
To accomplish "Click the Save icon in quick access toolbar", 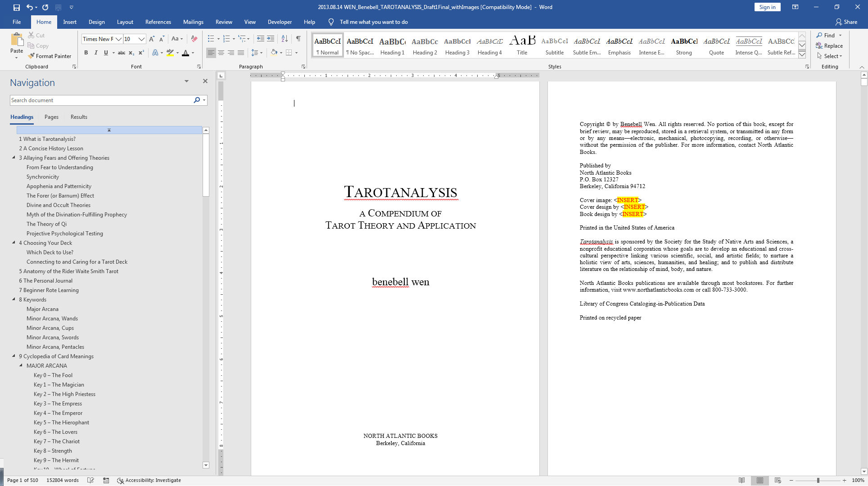I will coord(17,7).
